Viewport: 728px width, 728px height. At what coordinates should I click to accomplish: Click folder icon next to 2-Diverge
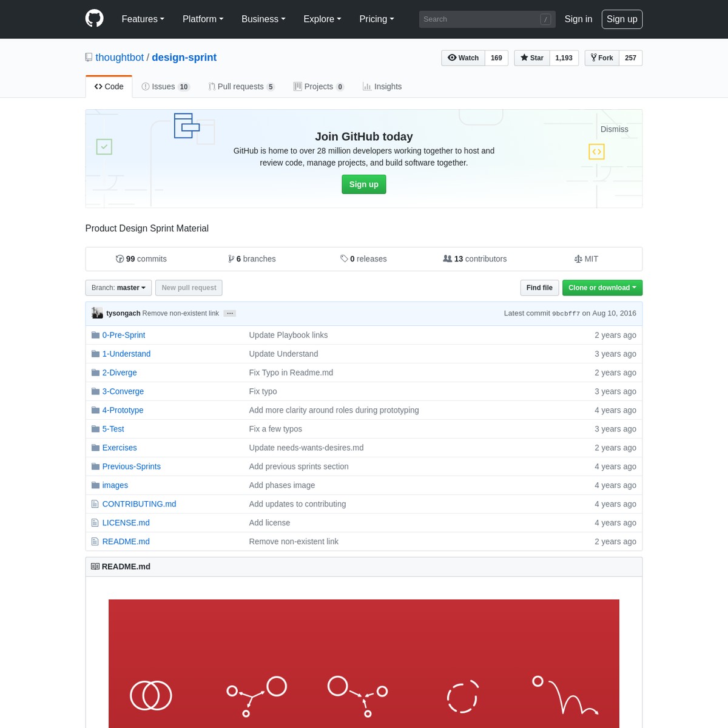pyautogui.click(x=95, y=372)
